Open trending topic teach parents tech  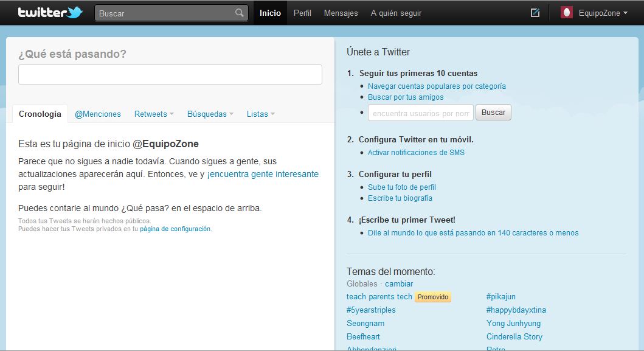379,297
